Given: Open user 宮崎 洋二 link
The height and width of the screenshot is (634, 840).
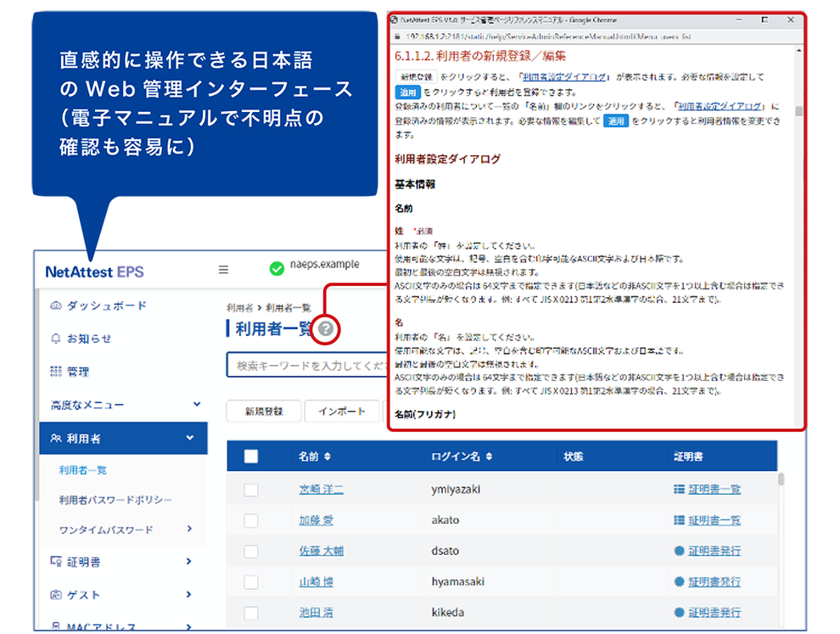Looking at the screenshot, I should (321, 490).
